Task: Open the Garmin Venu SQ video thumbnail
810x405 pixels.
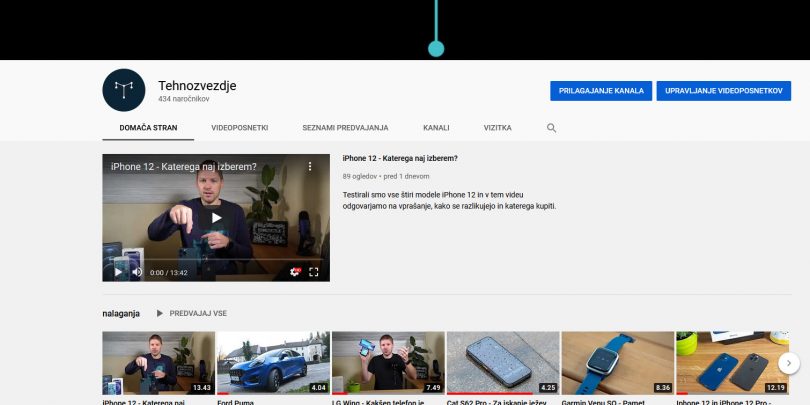Action: tap(617, 362)
